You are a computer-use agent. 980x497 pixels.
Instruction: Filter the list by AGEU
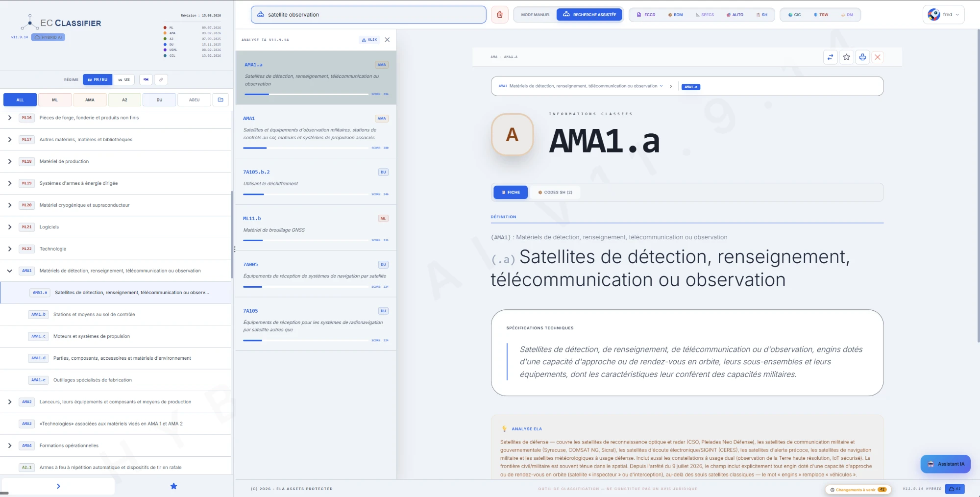coord(195,100)
